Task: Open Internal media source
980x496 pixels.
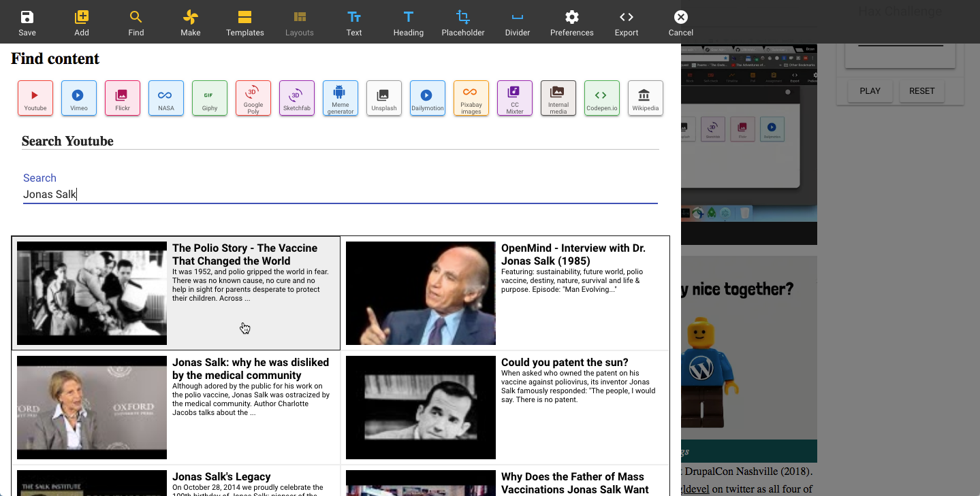Action: click(558, 98)
